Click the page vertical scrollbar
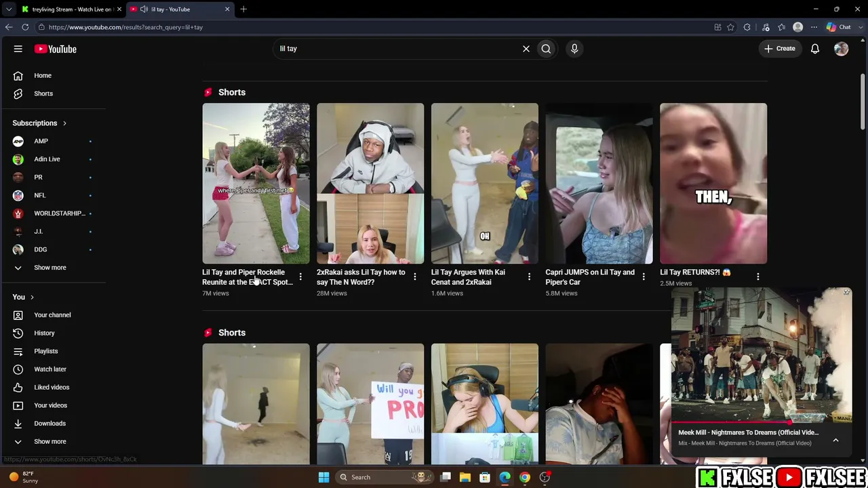The width and height of the screenshot is (868, 488). (x=863, y=102)
